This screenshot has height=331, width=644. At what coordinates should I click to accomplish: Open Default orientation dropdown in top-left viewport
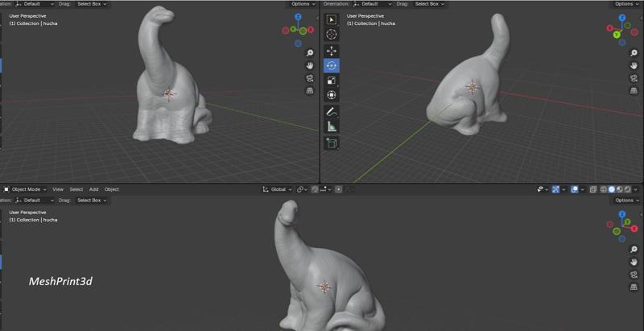[x=35, y=4]
